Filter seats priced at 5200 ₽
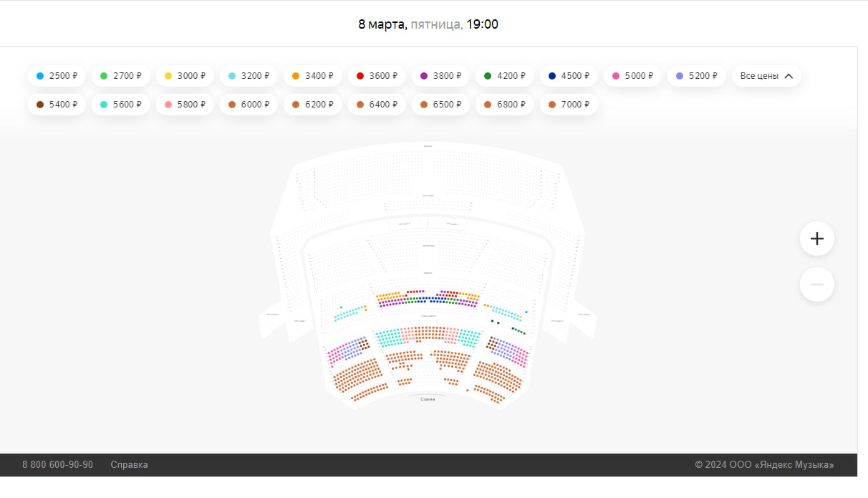Screen dimensions: 868x498 [x=696, y=76]
